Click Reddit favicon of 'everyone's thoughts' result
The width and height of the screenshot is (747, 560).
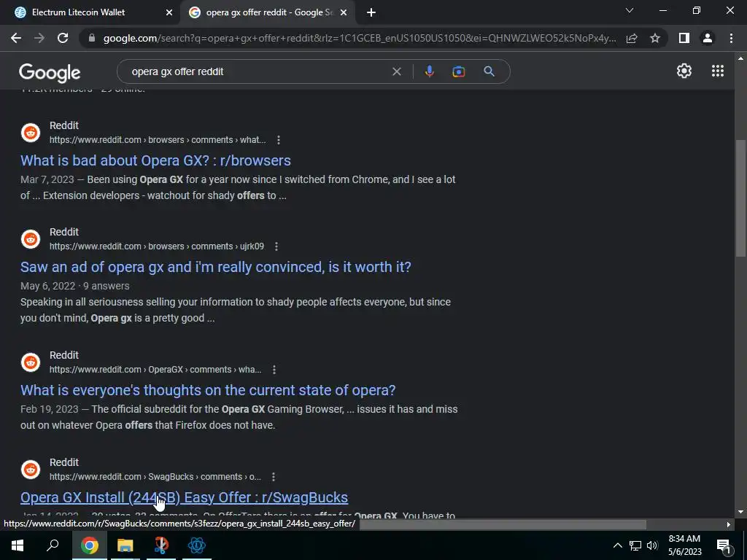(x=31, y=362)
